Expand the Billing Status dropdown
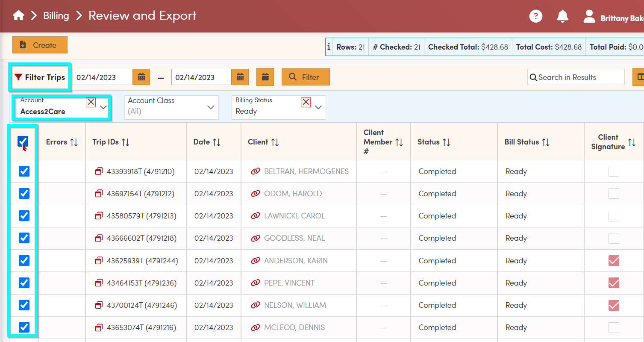The height and width of the screenshot is (342, 644). tap(318, 107)
